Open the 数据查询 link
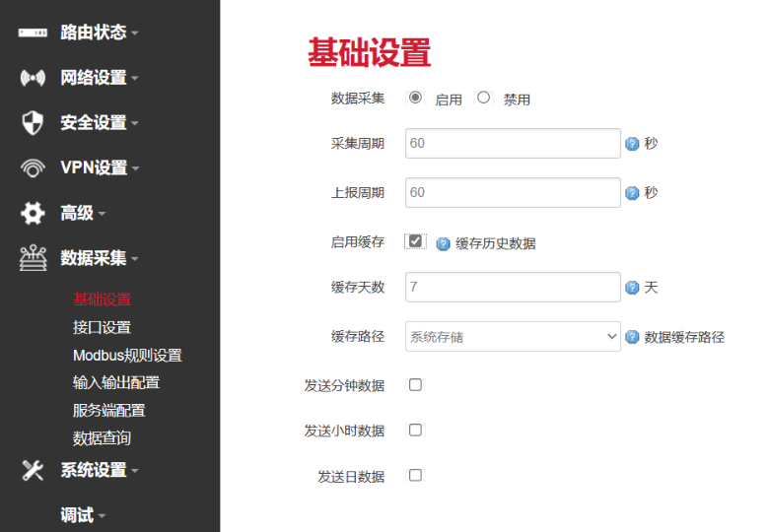 click(102, 437)
